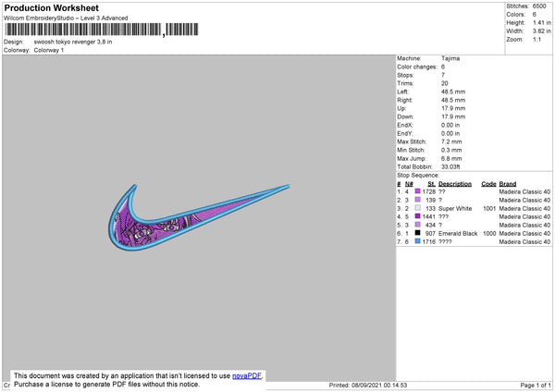This screenshot has width=555, height=392.
Task: Pick the blue swatch with 1716 stitches
Action: point(418,241)
